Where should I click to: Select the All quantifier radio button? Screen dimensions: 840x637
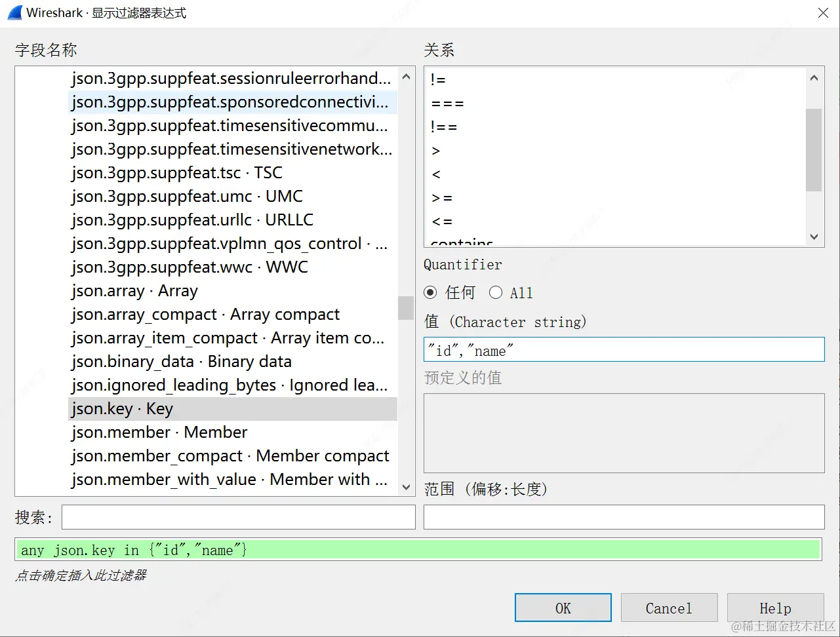496,292
